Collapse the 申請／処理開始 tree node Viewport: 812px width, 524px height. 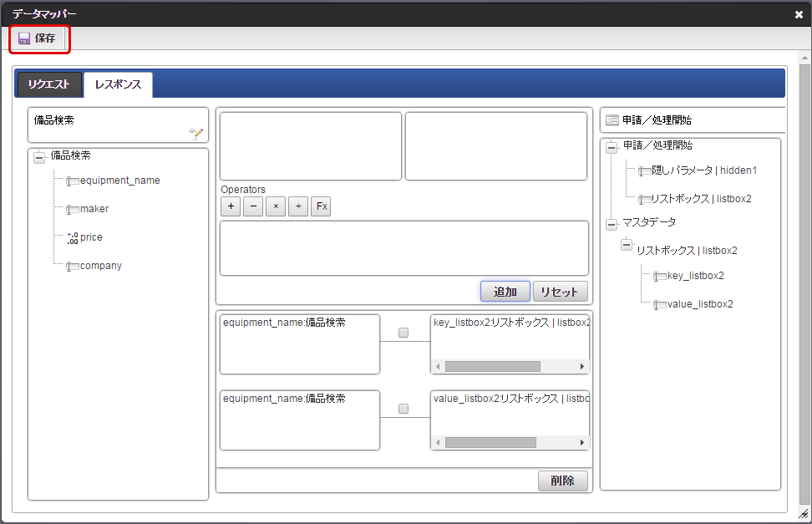[x=612, y=147]
